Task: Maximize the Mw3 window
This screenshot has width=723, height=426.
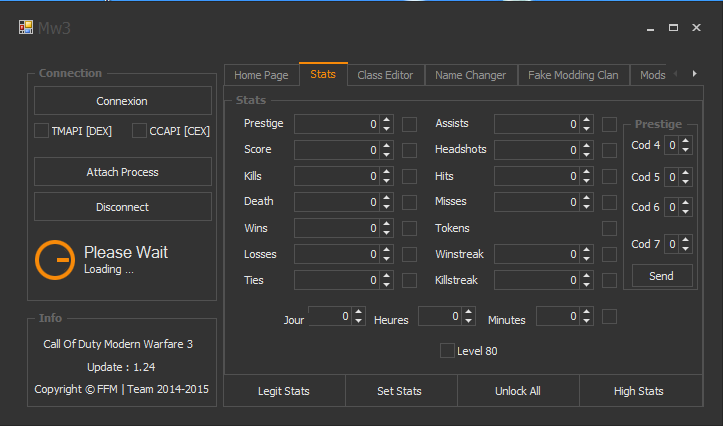Action: 673,28
